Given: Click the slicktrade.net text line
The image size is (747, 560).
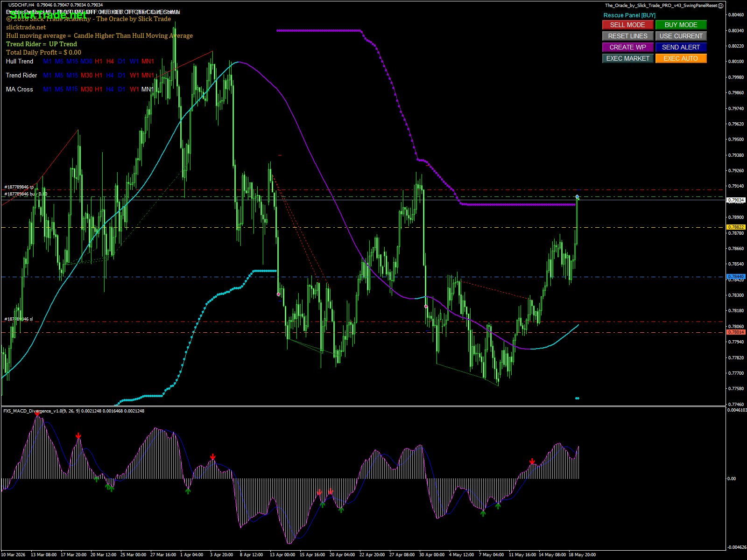Looking at the screenshot, I should click(26, 27).
